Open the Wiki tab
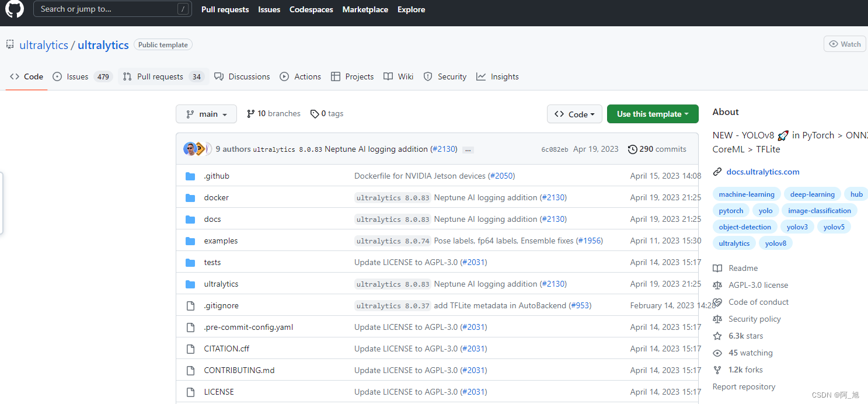The height and width of the screenshot is (404, 868). [398, 76]
